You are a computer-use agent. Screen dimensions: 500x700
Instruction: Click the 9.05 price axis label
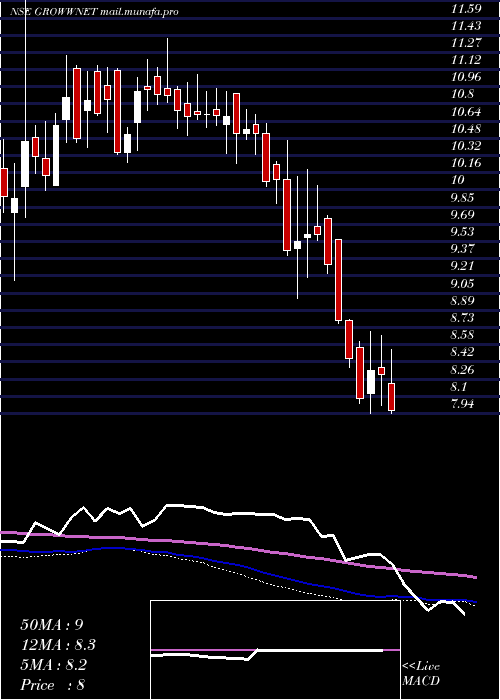[x=464, y=283]
